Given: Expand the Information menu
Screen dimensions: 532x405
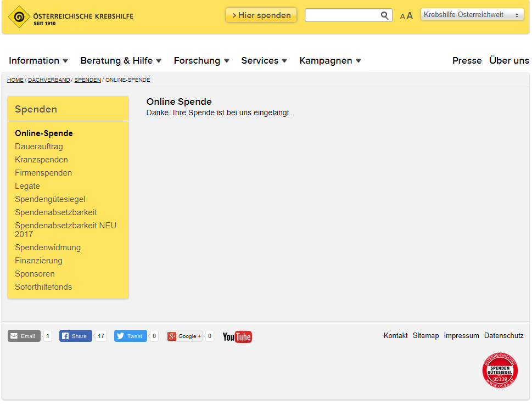Looking at the screenshot, I should point(38,61).
